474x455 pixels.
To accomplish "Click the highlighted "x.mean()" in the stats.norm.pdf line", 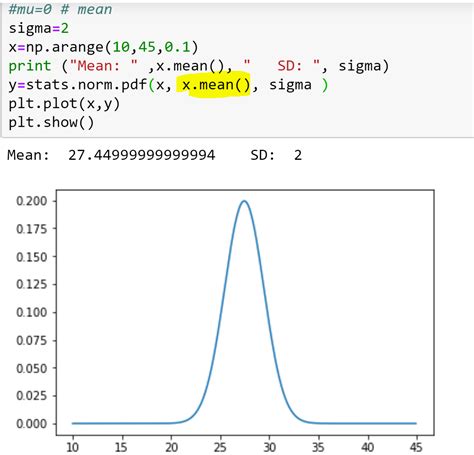I will click(x=216, y=85).
